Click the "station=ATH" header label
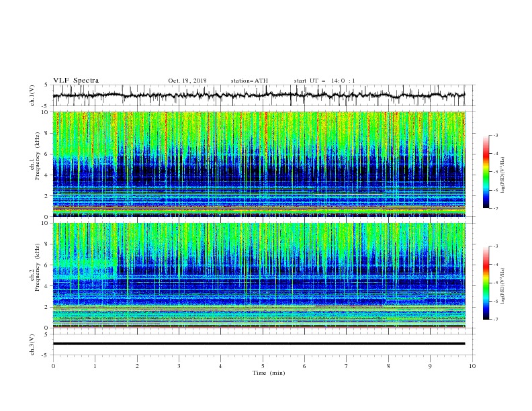The image size is (532, 411). click(x=249, y=81)
